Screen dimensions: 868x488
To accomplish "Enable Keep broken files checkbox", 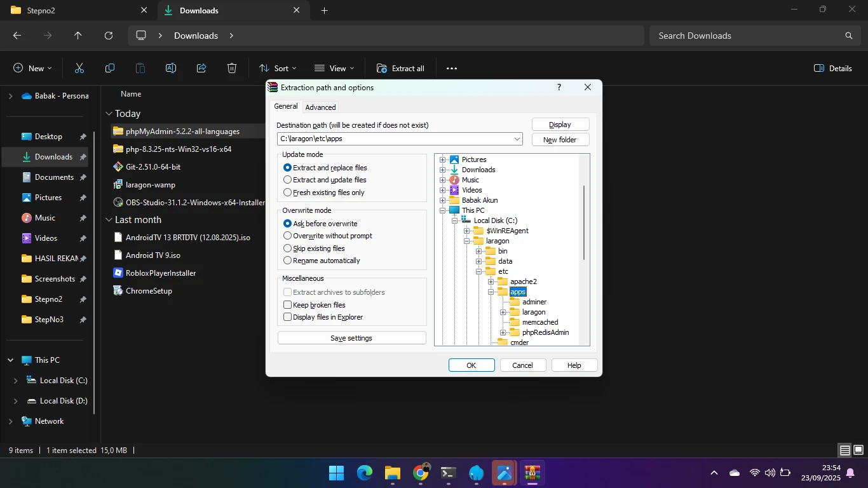I will click(288, 305).
